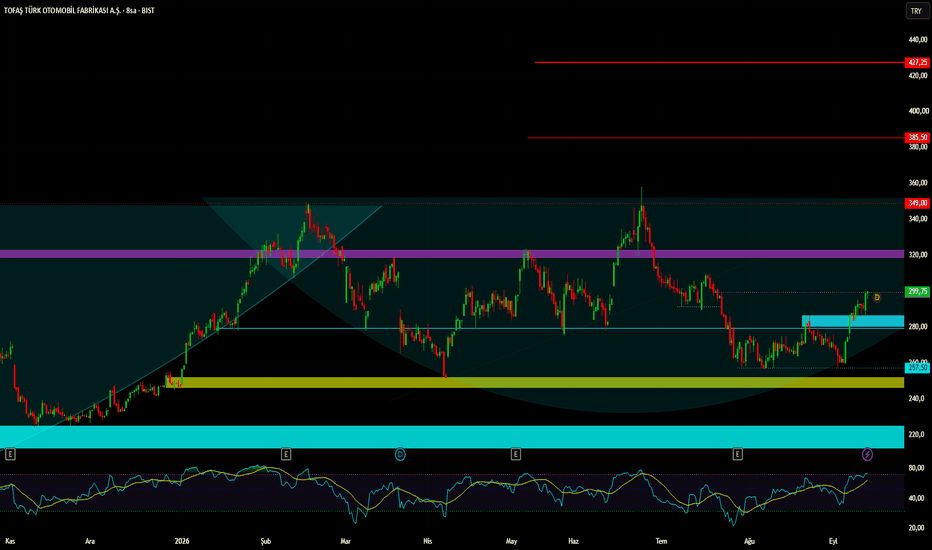Image resolution: width=932 pixels, height=550 pixels.
Task: Click the earnings E marker above Ağu
Action: pyautogui.click(x=737, y=454)
